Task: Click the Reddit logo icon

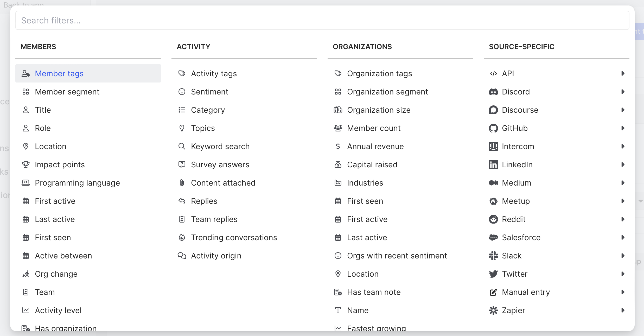Action: tap(493, 219)
